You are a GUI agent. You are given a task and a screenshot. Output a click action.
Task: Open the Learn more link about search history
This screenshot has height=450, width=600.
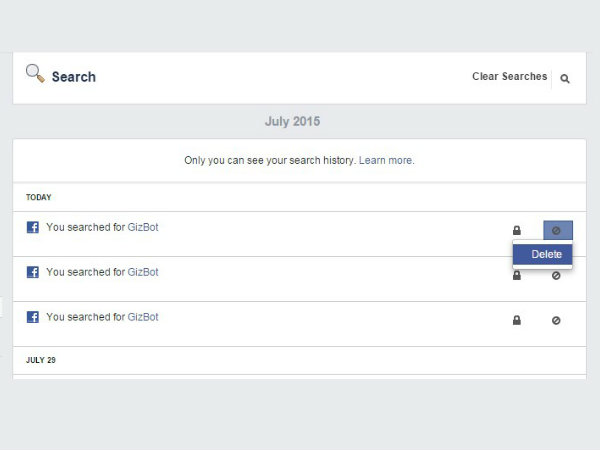coord(386,160)
